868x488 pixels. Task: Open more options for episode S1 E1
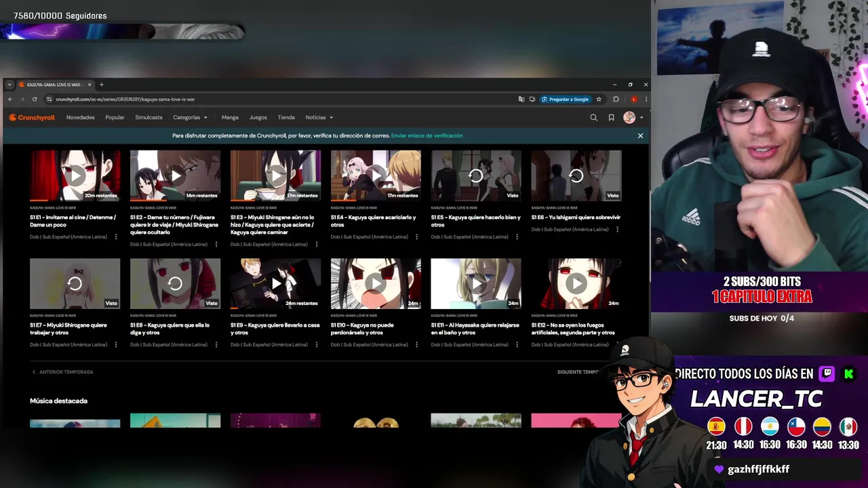[116, 237]
